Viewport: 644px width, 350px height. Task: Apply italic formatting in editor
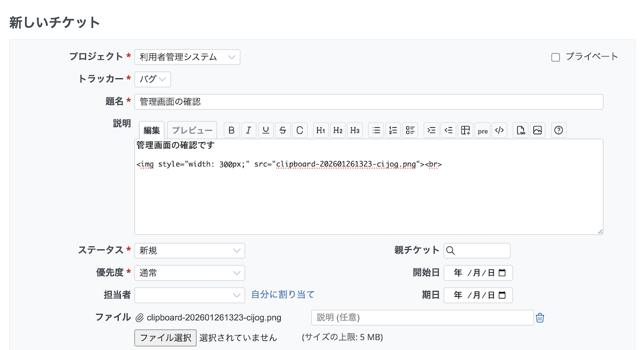(248, 130)
